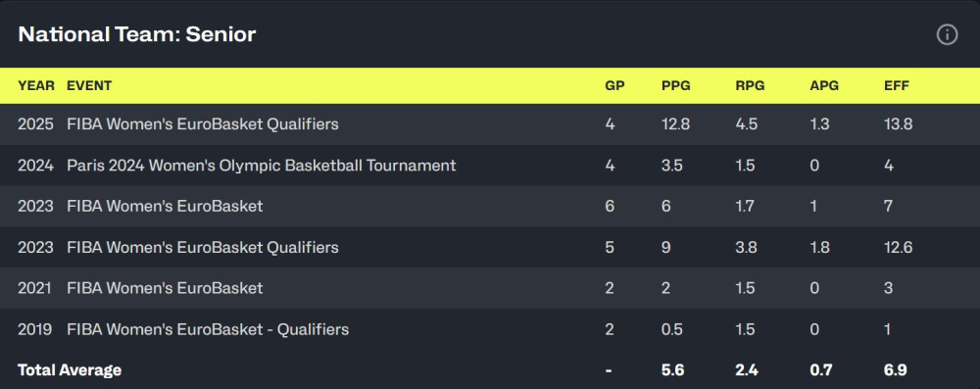
Task: Click the 12.6 EFF value for 2023 Qualifiers
Action: [x=898, y=248]
